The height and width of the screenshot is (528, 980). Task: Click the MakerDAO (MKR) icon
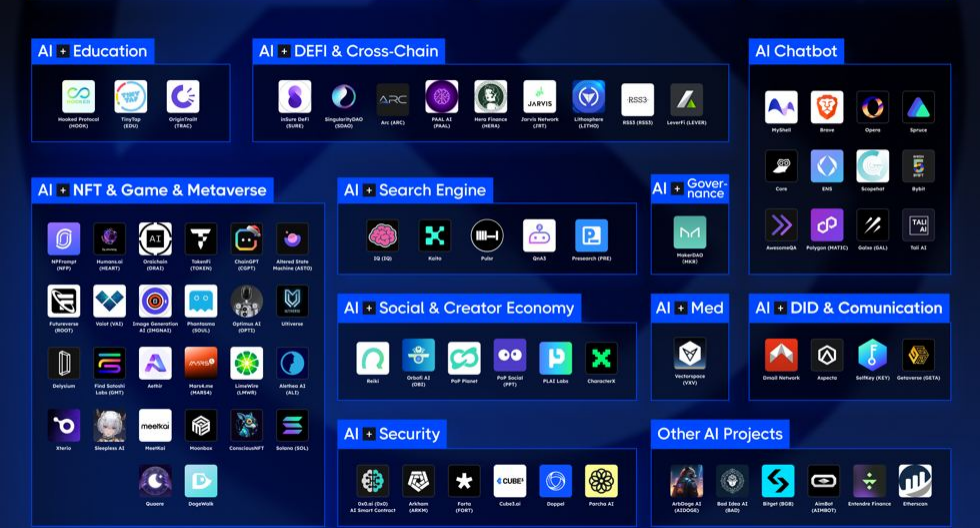click(689, 232)
